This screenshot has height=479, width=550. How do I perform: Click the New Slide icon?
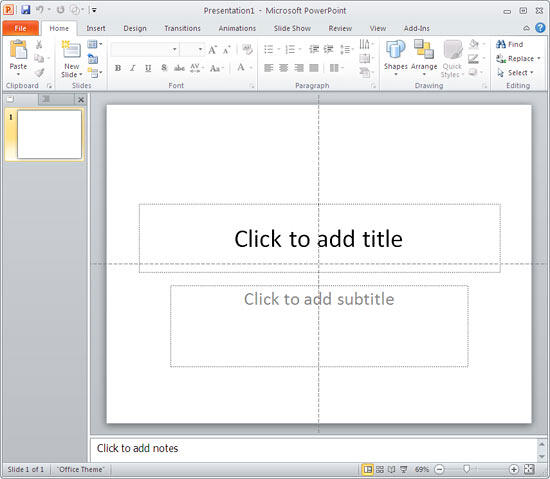pyautogui.click(x=71, y=50)
